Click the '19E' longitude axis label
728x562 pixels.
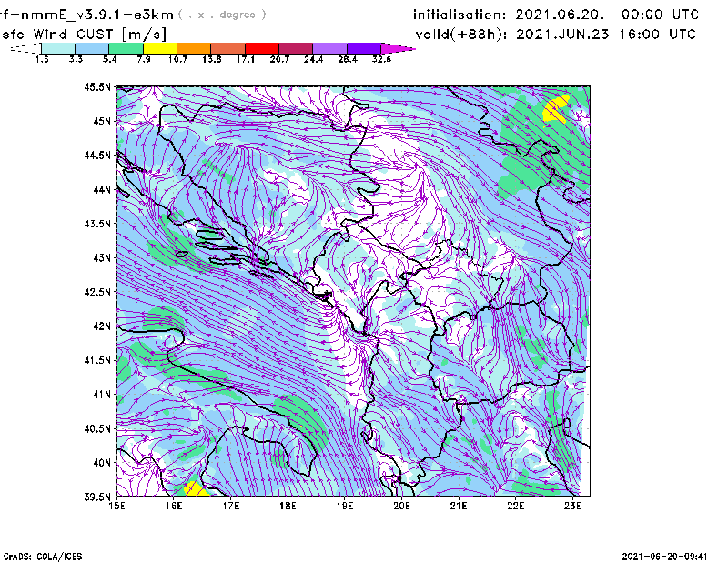point(345,506)
